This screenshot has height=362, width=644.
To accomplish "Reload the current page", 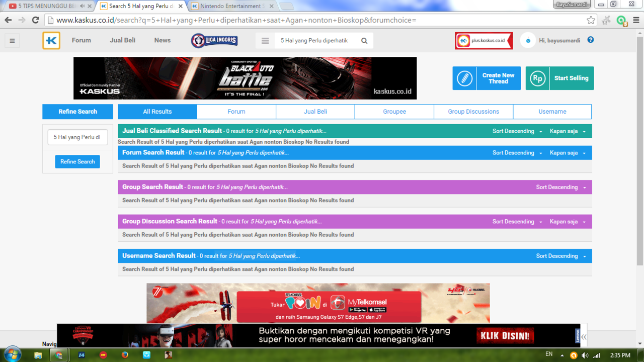I will click(x=35, y=20).
